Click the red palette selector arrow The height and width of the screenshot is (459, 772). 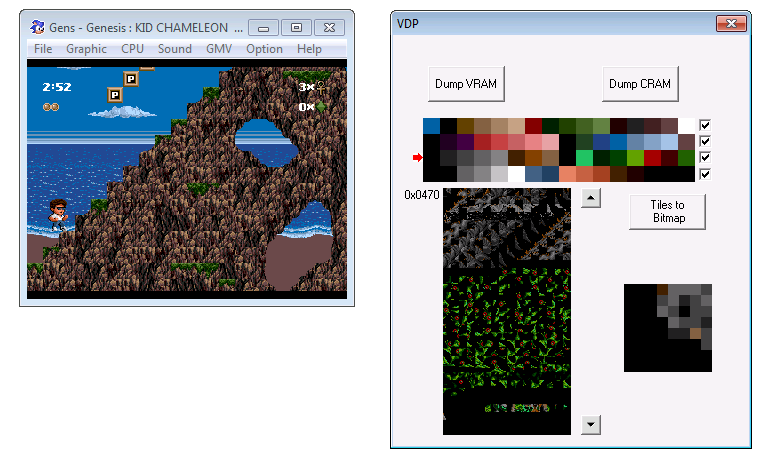click(x=418, y=158)
